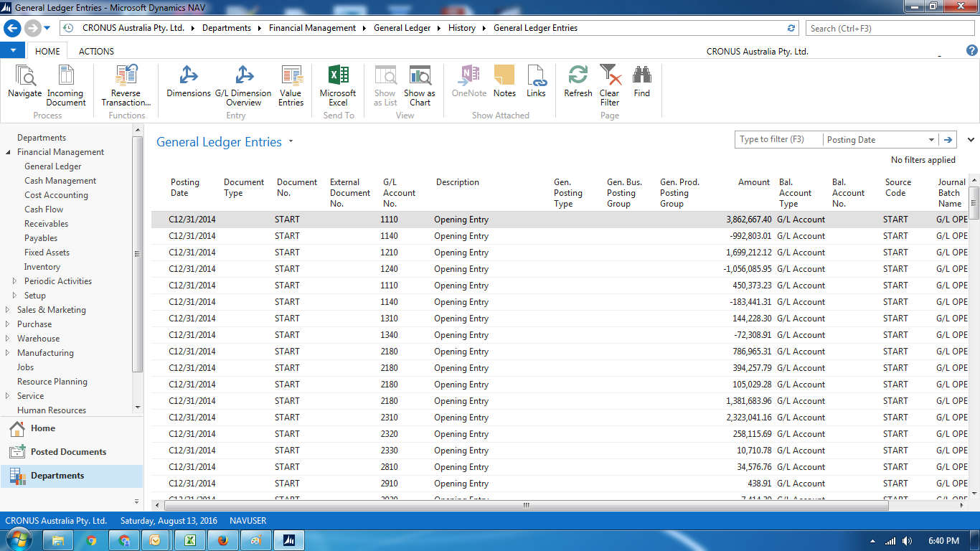Open Financial Management from the breadcrumb
Screen dimensions: 980x551
pos(311,28)
